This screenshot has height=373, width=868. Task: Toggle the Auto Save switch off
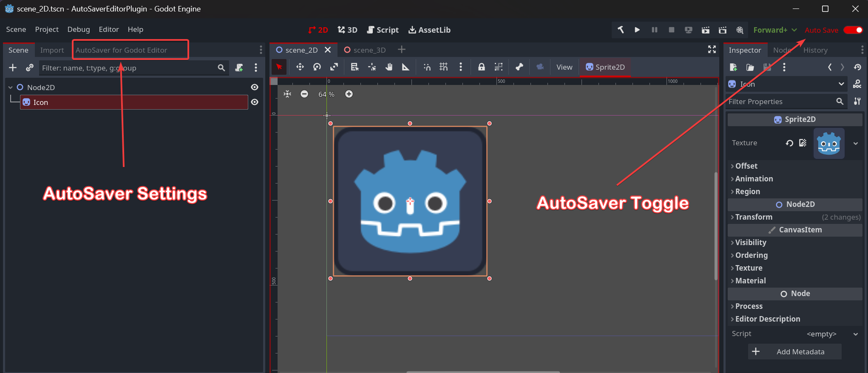click(853, 30)
